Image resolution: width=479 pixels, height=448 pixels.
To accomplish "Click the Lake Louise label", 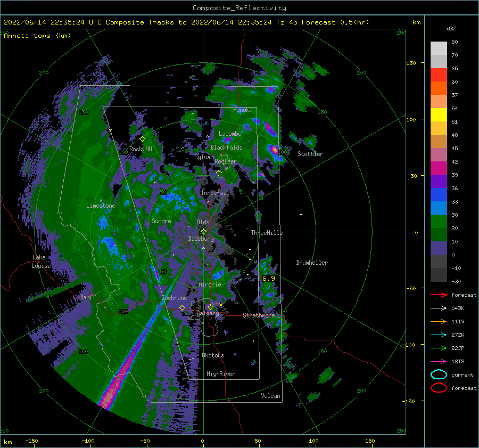I will click(x=41, y=262).
